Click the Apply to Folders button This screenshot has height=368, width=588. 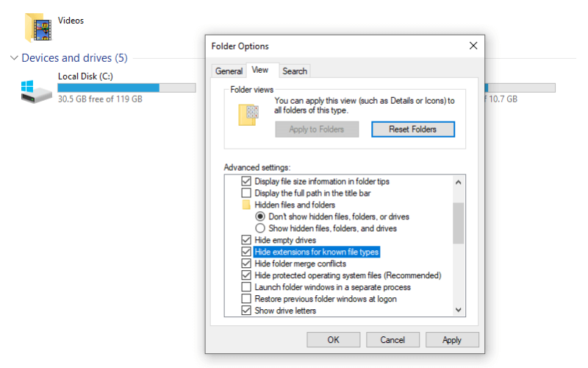[x=317, y=130]
